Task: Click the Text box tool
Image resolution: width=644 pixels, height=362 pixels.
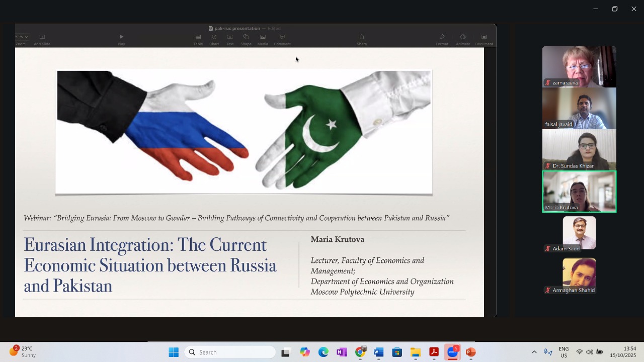Action: click(x=230, y=37)
